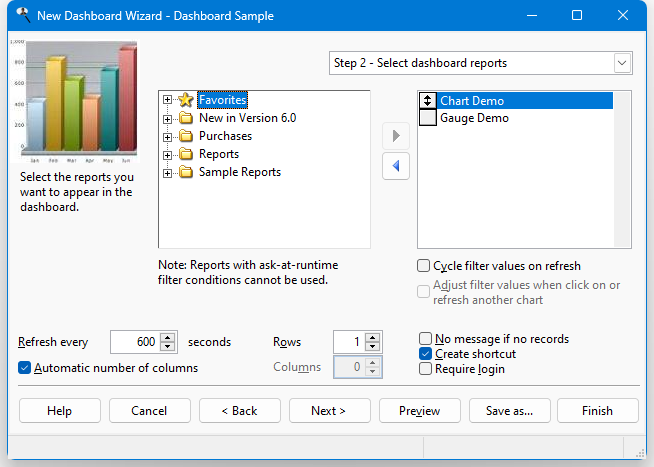Image resolution: width=654 pixels, height=467 pixels.
Task: Select Gauge Demo in the selected reports list
Action: coord(474,118)
